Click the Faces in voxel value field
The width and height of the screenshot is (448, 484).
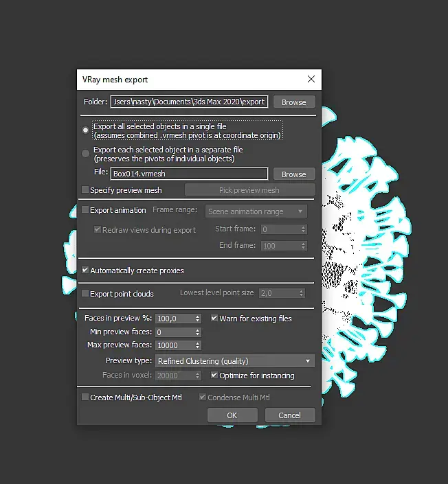point(175,376)
